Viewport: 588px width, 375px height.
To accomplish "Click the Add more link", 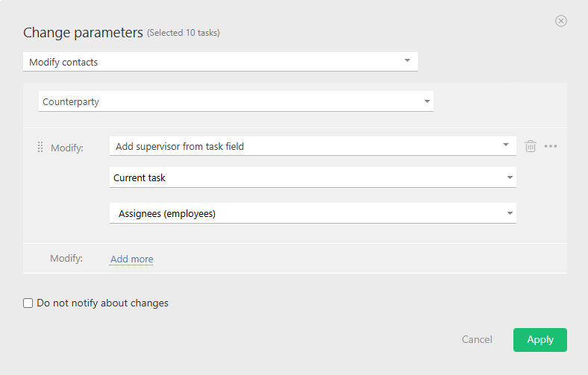I will tap(132, 259).
